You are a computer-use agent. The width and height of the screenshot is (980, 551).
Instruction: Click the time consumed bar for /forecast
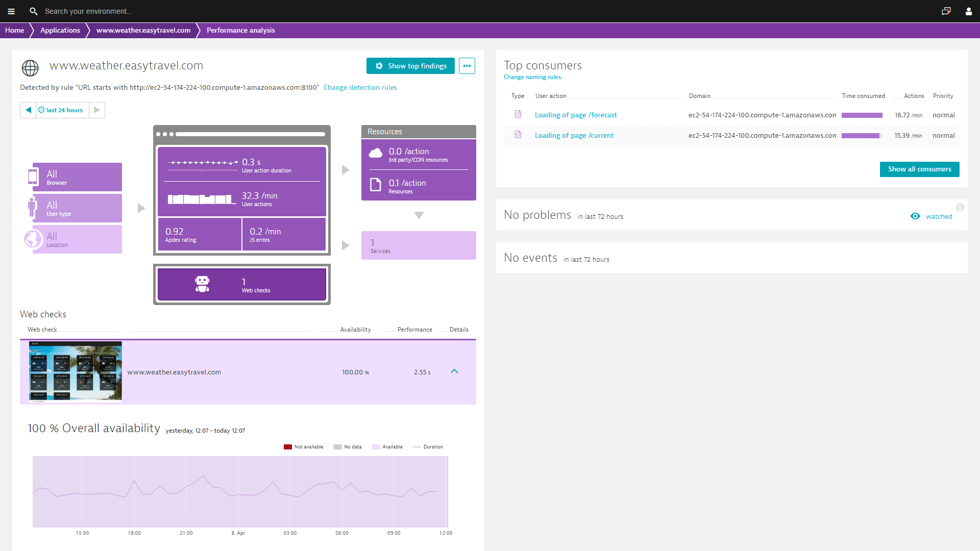click(862, 115)
